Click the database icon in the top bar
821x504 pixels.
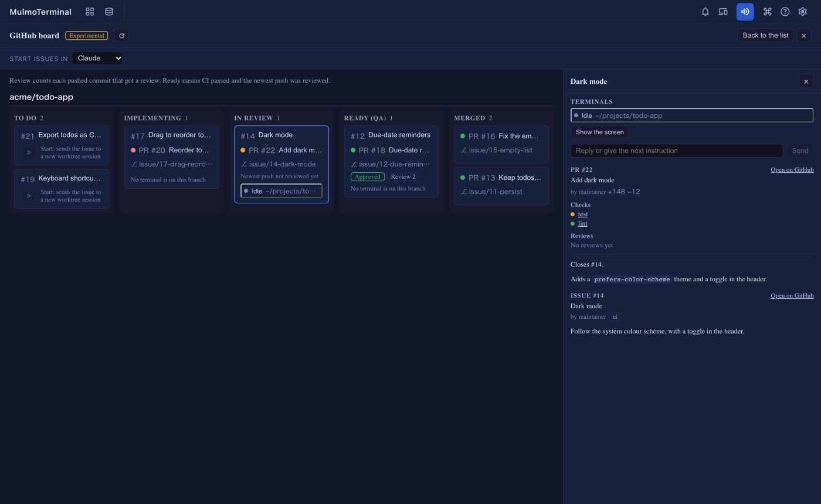(109, 12)
